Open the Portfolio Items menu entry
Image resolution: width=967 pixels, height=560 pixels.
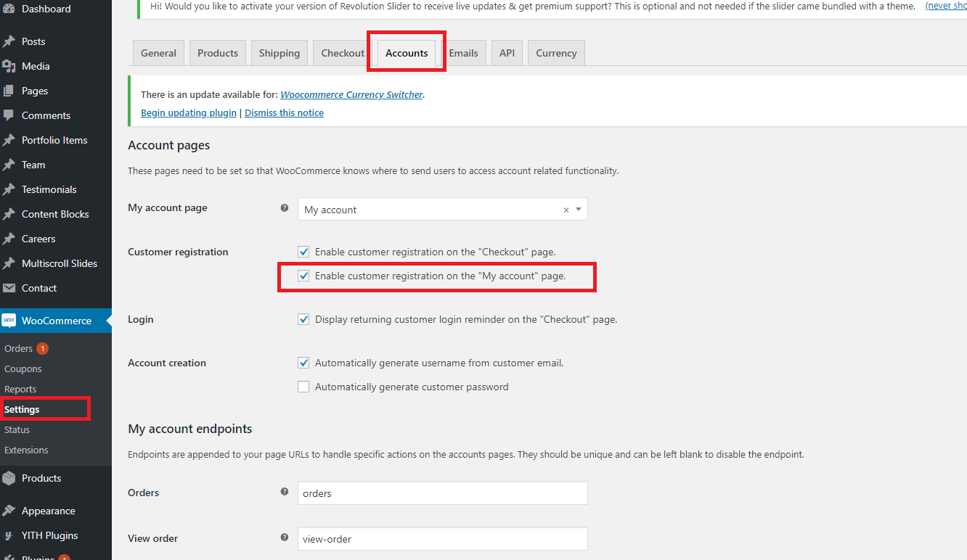coord(56,140)
